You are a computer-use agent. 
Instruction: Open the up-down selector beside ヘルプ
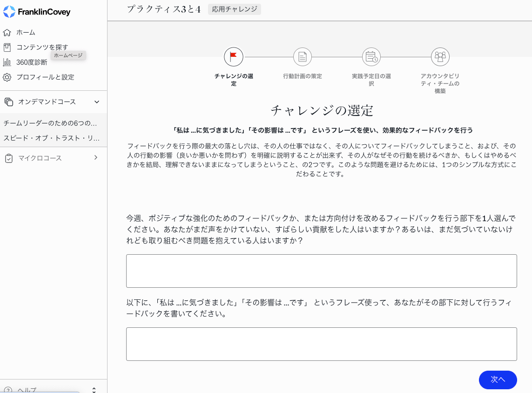tap(94, 390)
